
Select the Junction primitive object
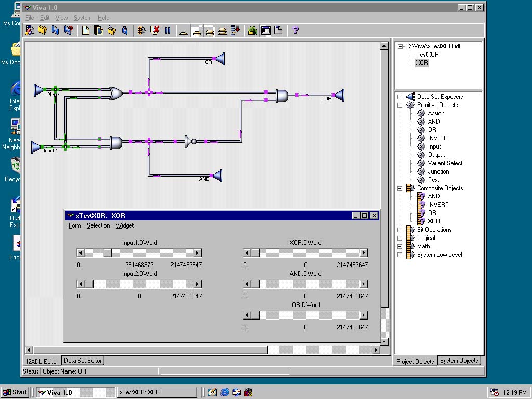coord(438,171)
